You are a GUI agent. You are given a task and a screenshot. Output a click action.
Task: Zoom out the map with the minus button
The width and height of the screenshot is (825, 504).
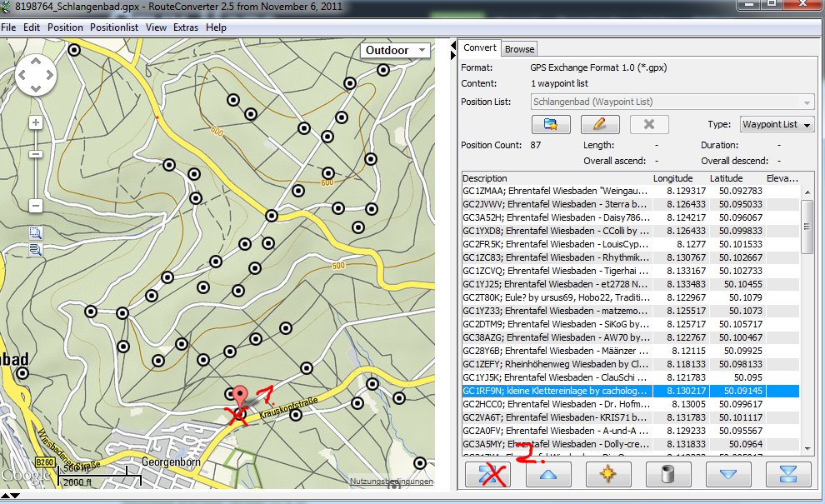[35, 205]
